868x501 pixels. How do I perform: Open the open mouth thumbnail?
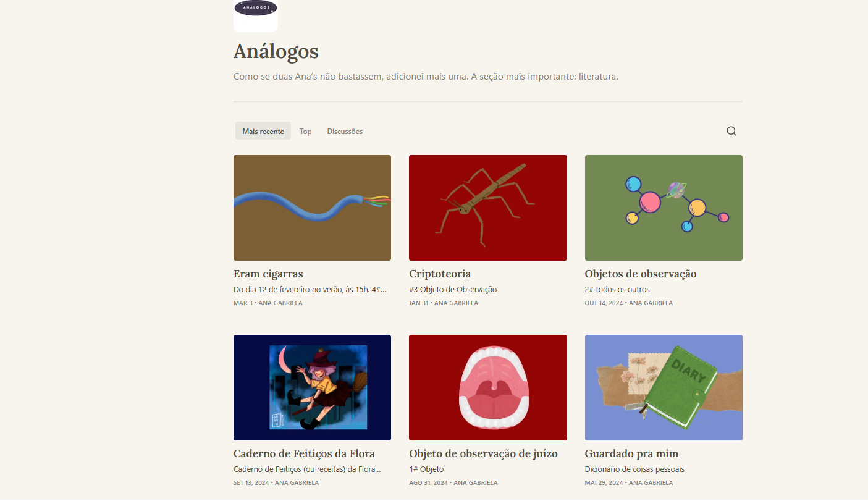pyautogui.click(x=488, y=387)
